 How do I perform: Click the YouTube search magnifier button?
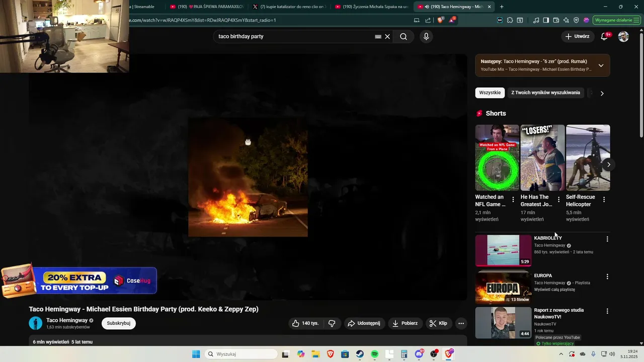click(x=404, y=36)
